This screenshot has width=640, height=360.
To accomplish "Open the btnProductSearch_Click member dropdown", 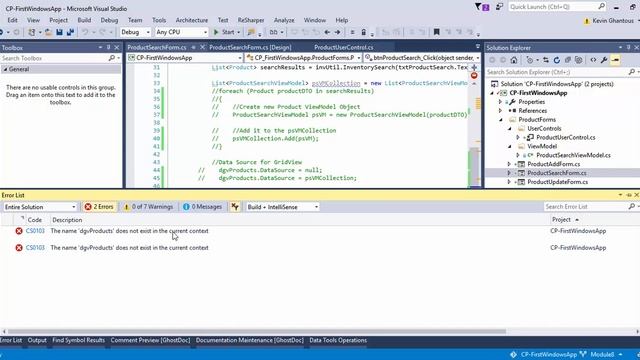I will 422,58.
